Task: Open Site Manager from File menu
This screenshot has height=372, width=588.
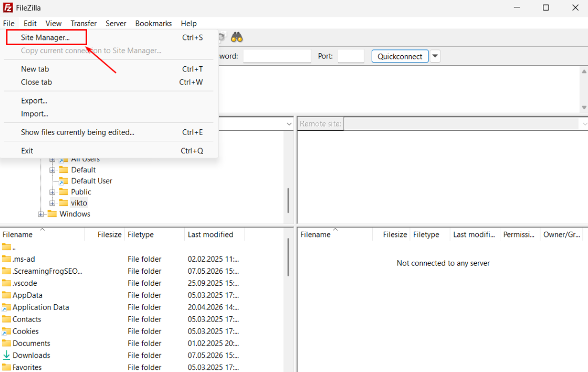Action: coord(45,37)
